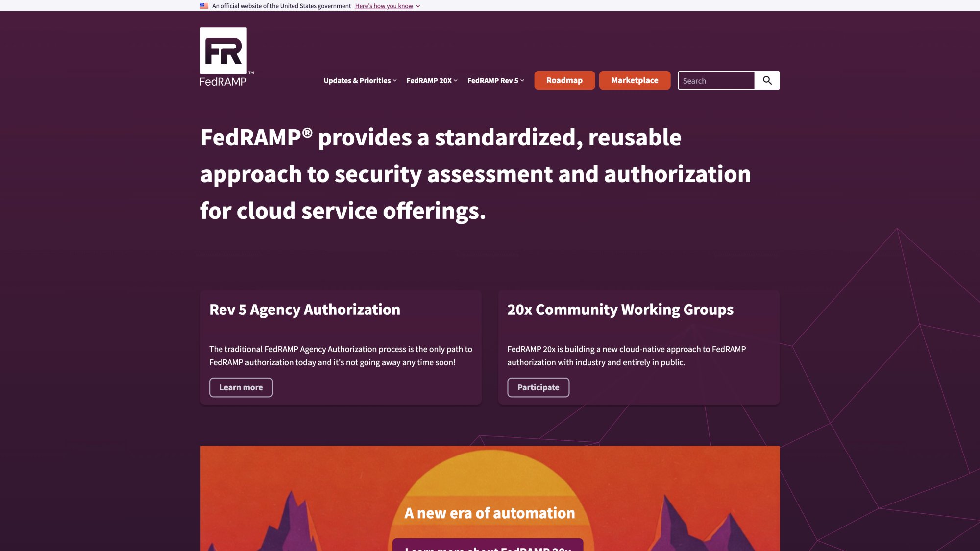
Task: Click the search magnifier icon
Action: pyautogui.click(x=767, y=80)
